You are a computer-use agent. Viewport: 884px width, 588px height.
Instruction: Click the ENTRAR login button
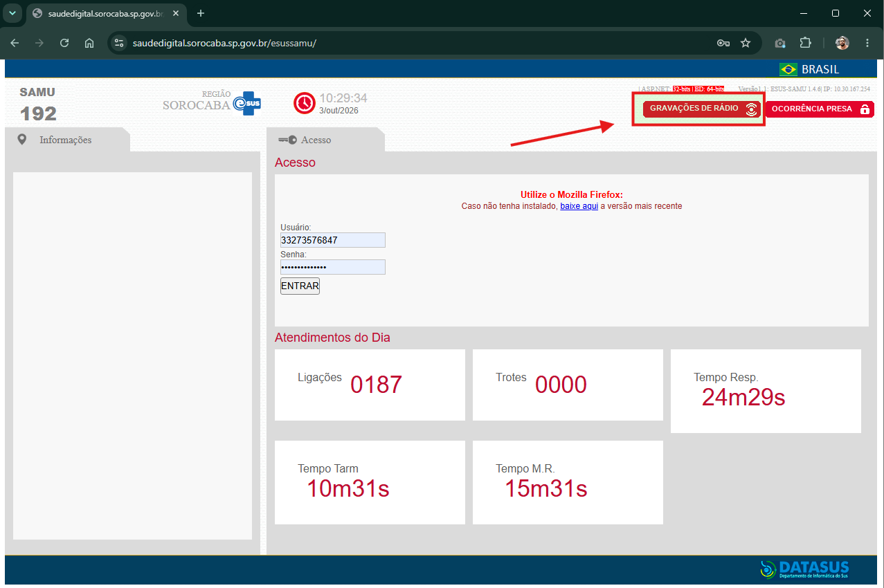tap(300, 286)
